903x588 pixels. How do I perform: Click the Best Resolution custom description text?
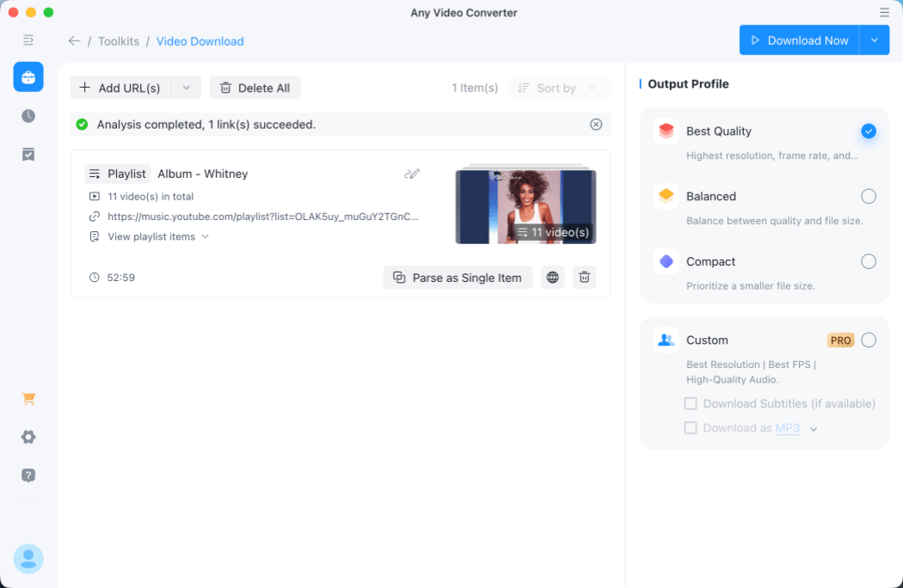[751, 372]
